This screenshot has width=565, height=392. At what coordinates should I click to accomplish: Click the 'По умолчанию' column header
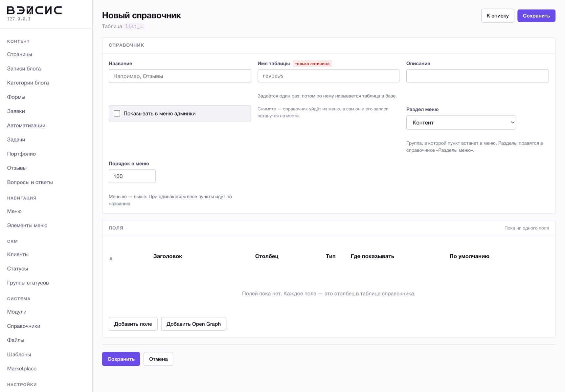[469, 256]
